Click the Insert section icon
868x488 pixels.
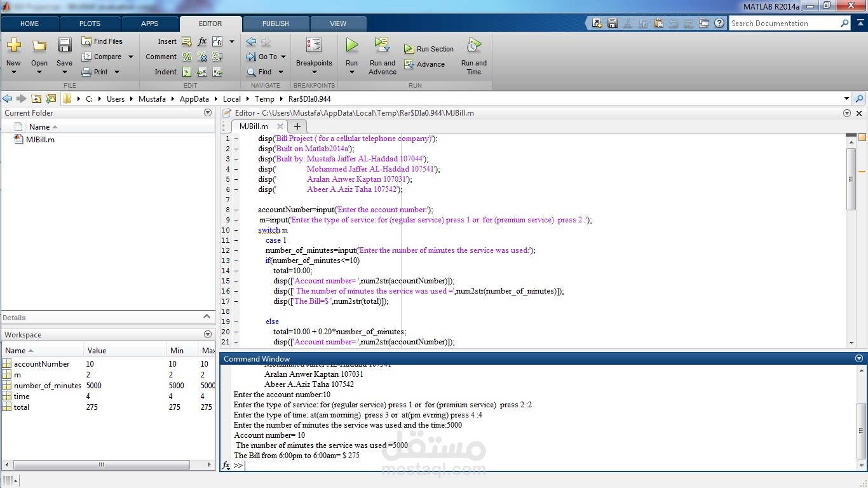[187, 41]
